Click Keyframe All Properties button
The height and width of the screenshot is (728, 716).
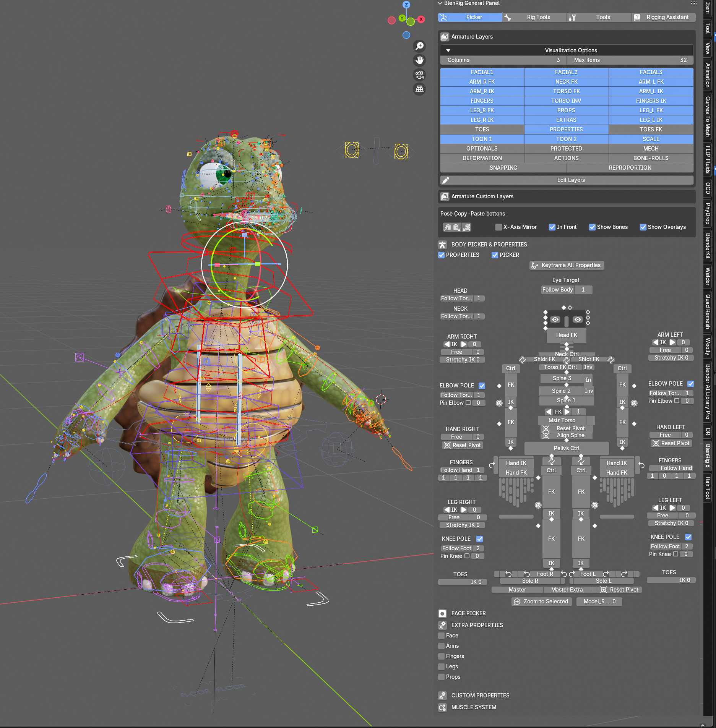pos(567,265)
